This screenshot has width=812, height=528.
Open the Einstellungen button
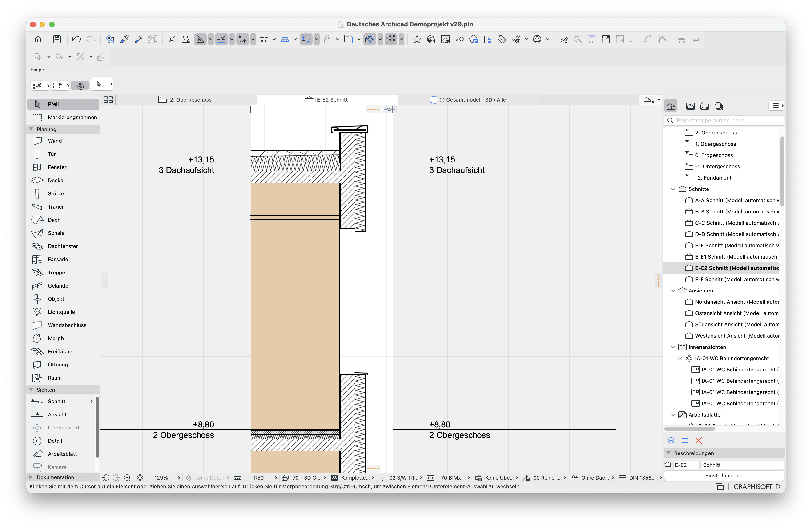click(723, 476)
